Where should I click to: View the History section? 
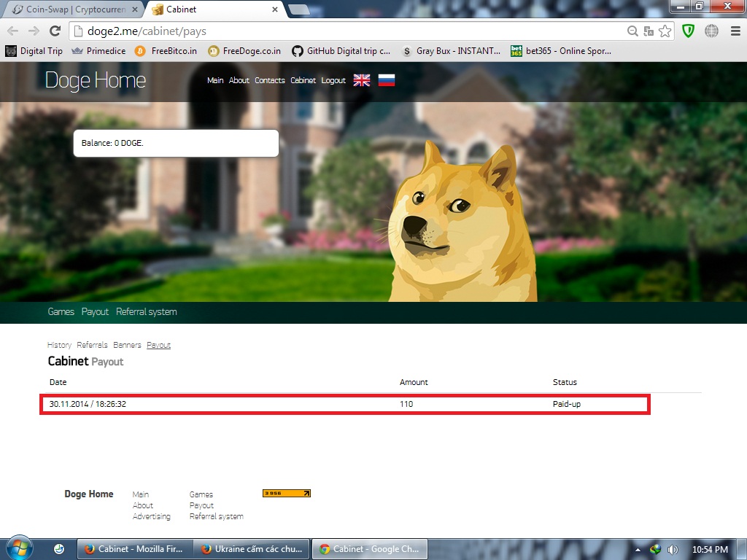click(x=59, y=345)
